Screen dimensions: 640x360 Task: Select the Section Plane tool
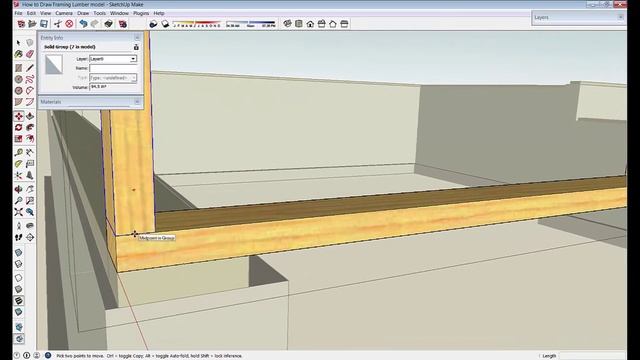point(30,237)
